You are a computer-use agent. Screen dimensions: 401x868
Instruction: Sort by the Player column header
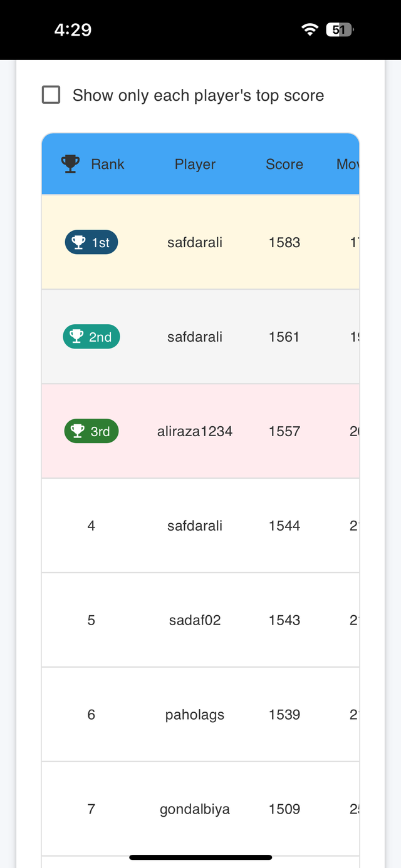point(195,165)
